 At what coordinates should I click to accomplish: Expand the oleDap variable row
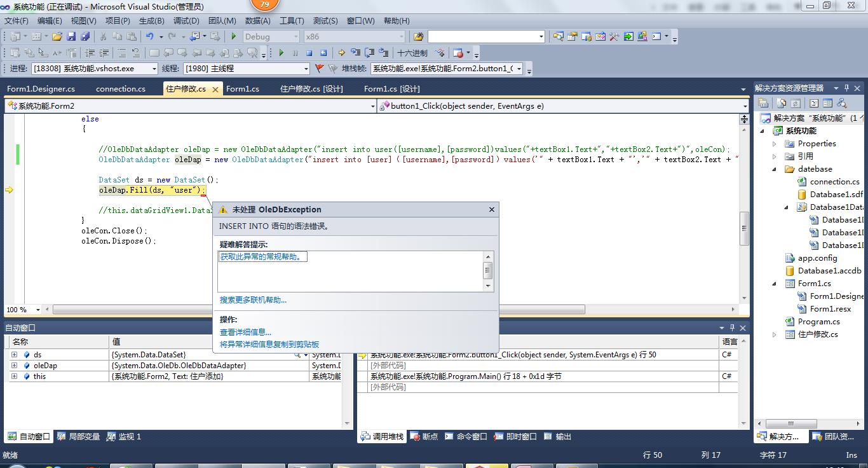coord(14,366)
